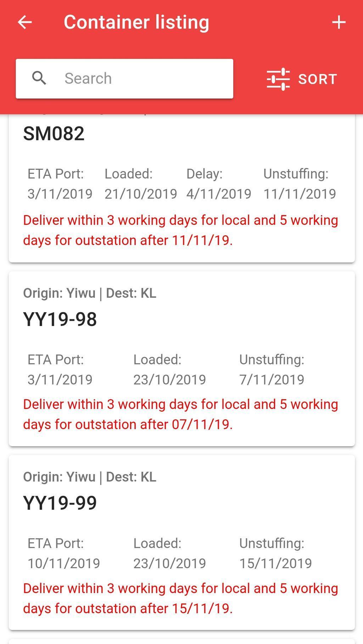Image resolution: width=363 pixels, height=644 pixels.
Task: Tap YY19-99 ETA Port date 10/11/2019
Action: pyautogui.click(x=64, y=563)
